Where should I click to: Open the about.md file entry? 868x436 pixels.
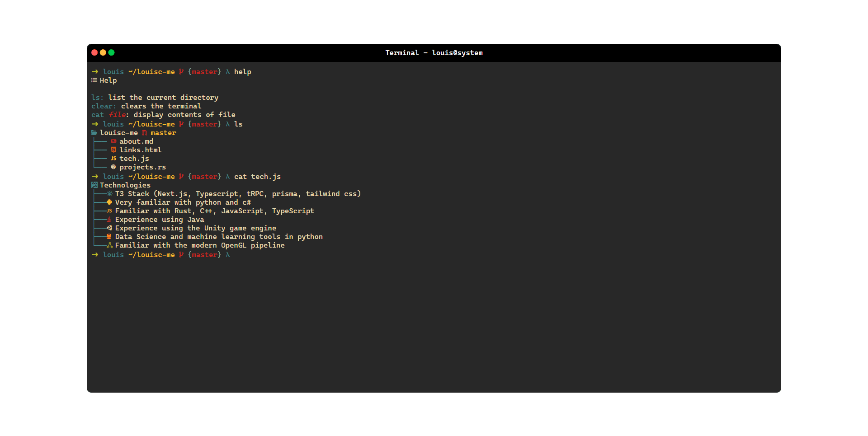click(137, 141)
